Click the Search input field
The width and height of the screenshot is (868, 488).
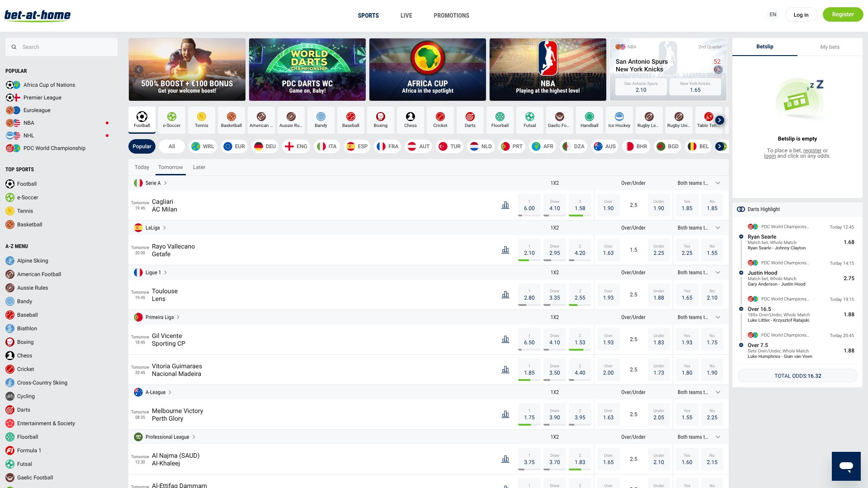click(61, 47)
